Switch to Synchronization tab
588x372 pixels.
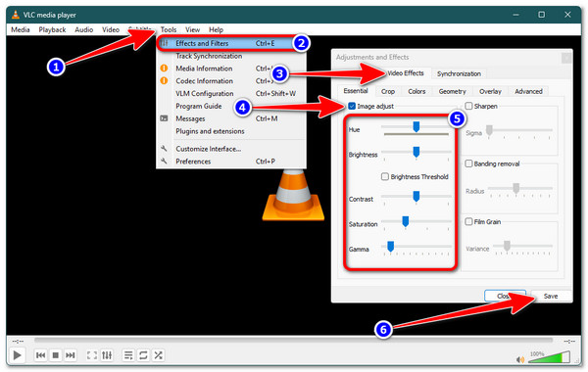[x=459, y=73]
